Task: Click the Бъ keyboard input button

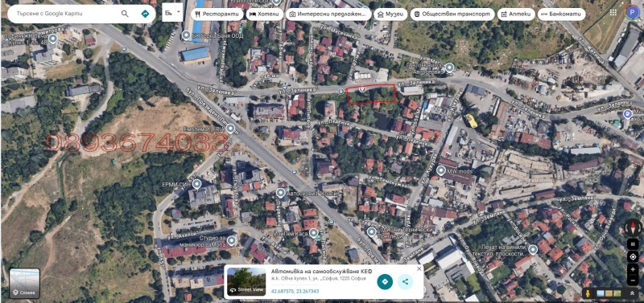Action: click(x=168, y=13)
